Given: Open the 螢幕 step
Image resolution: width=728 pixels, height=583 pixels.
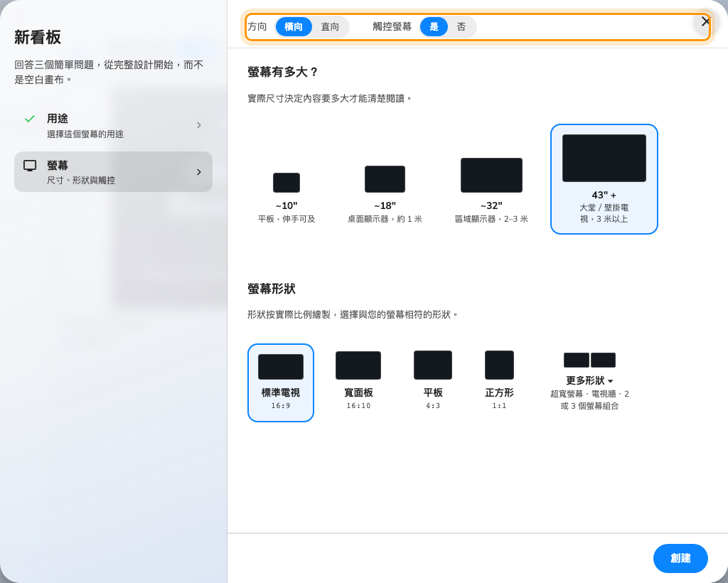Looking at the screenshot, I should (113, 172).
